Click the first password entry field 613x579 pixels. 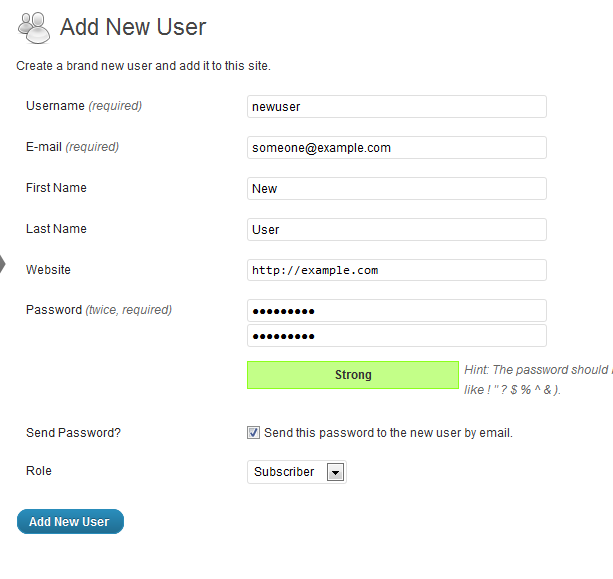[396, 311]
